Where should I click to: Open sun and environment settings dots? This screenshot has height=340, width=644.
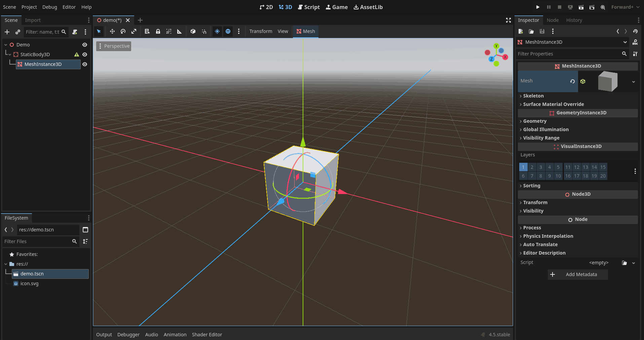coord(239,31)
